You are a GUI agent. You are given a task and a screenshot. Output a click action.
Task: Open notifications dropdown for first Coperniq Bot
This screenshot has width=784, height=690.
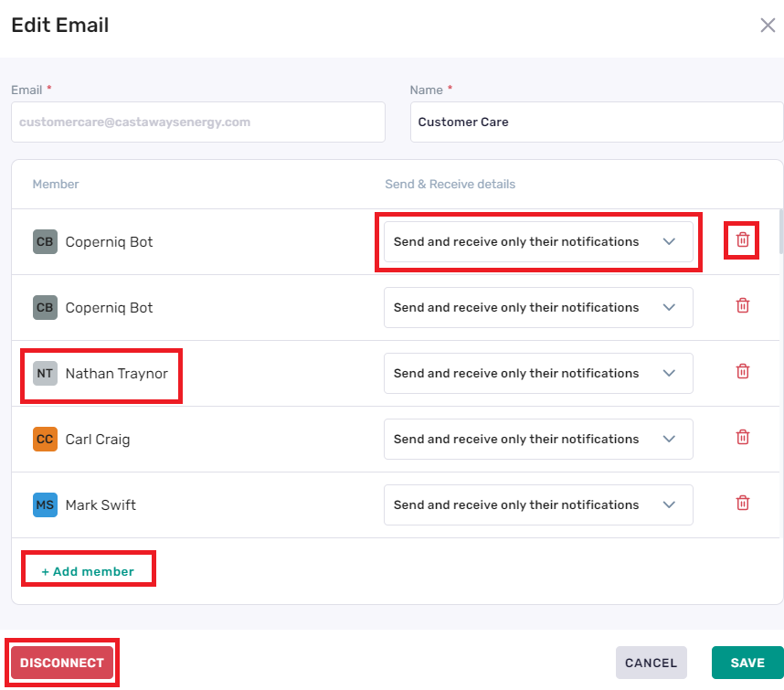[538, 241]
